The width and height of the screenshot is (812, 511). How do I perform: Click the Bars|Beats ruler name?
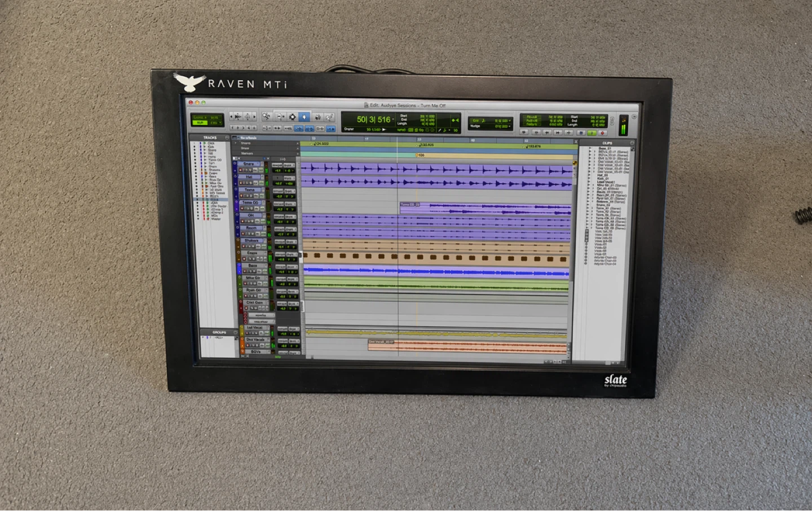pyautogui.click(x=249, y=138)
